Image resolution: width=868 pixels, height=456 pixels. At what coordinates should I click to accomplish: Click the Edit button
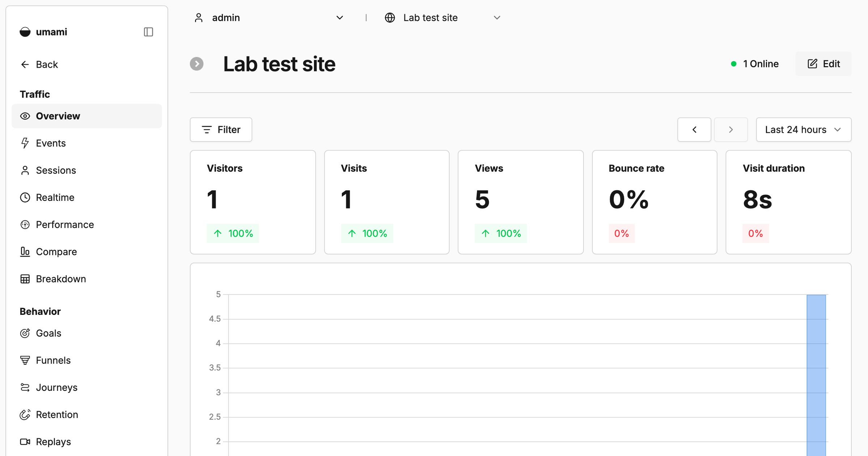coord(824,64)
